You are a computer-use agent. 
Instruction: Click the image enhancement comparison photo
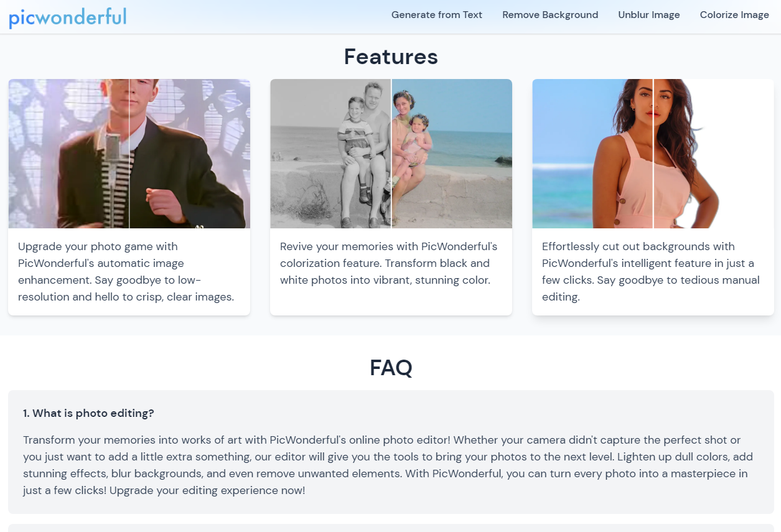[129, 154]
